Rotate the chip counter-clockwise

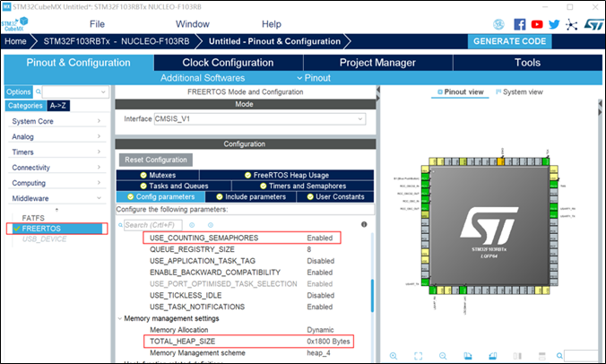click(492, 356)
